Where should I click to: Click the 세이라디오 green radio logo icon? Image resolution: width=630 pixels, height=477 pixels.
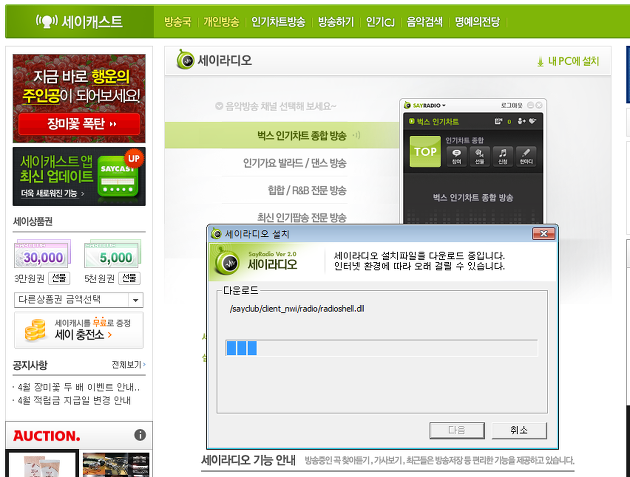pyautogui.click(x=185, y=60)
